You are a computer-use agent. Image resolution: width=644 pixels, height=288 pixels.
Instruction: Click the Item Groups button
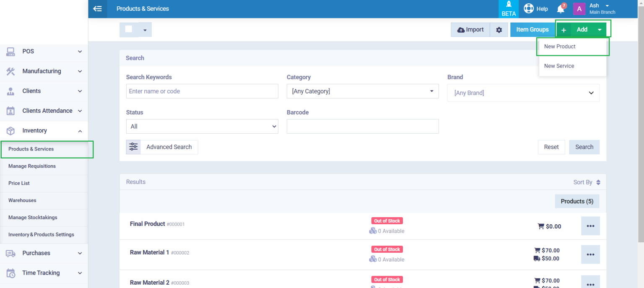(532, 30)
